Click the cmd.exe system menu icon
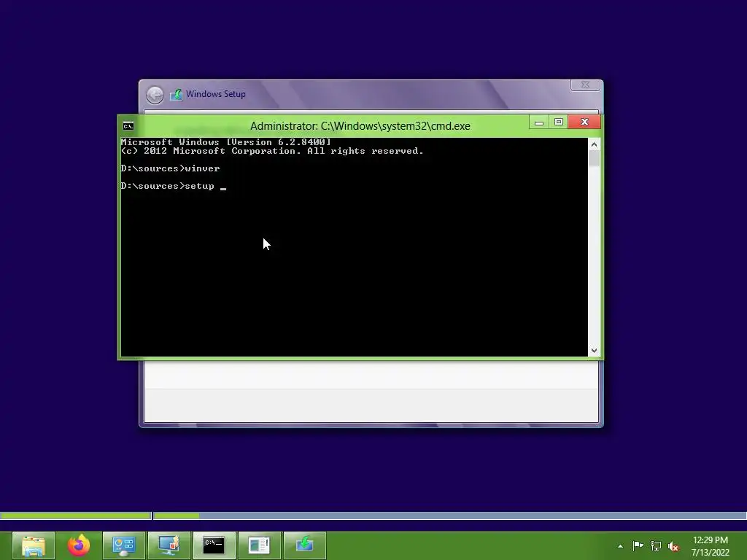747x560 pixels. [x=128, y=126]
